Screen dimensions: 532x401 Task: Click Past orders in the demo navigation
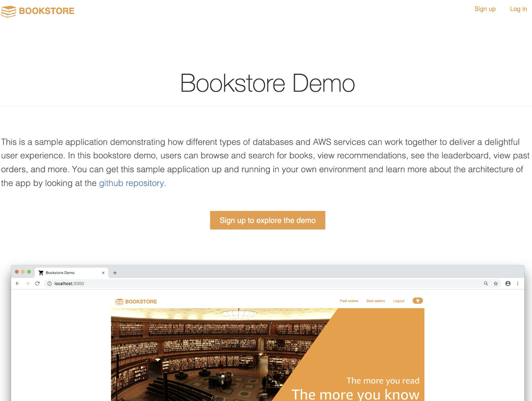[349, 301]
